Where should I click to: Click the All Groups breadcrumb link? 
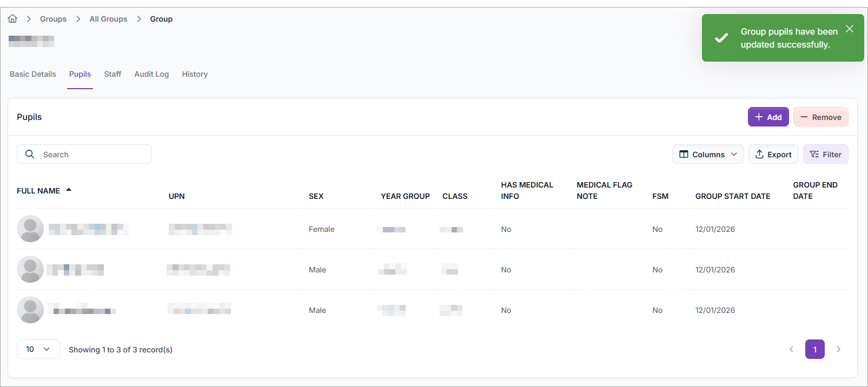(x=108, y=19)
